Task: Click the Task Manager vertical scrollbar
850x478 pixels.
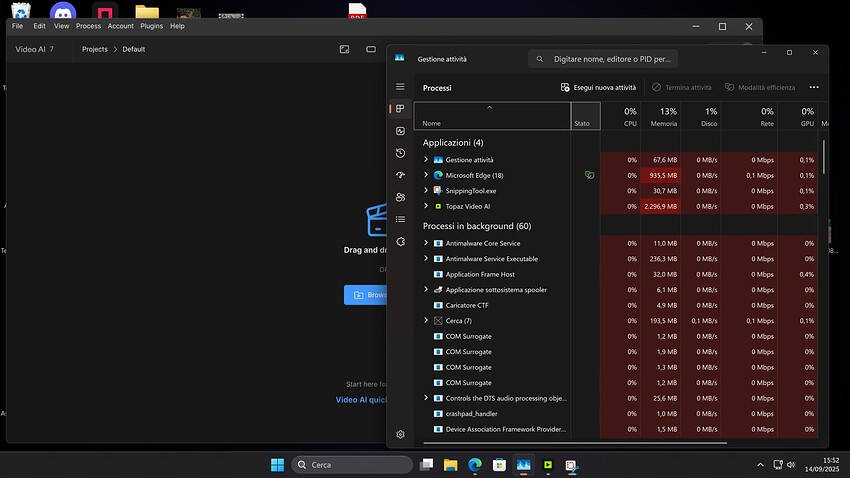Action: click(x=824, y=157)
